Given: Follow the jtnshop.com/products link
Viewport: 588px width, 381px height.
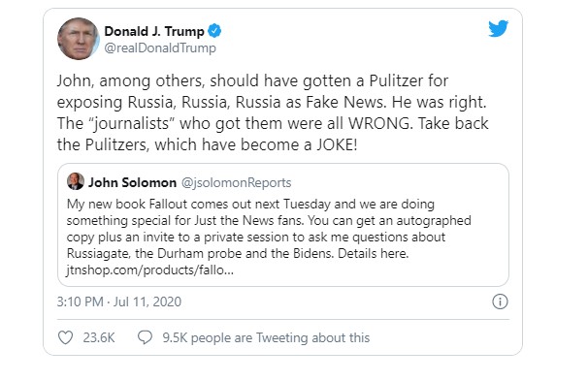Looking at the screenshot, I should point(150,270).
